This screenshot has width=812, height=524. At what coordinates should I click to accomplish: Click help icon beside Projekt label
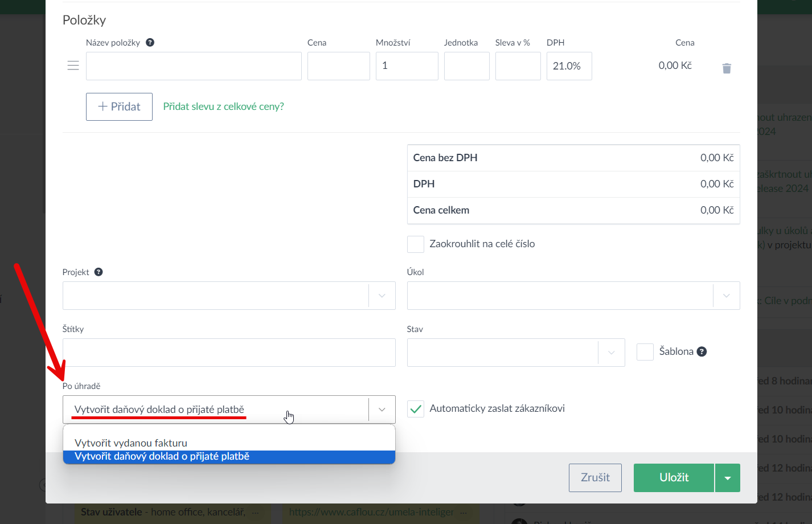99,272
